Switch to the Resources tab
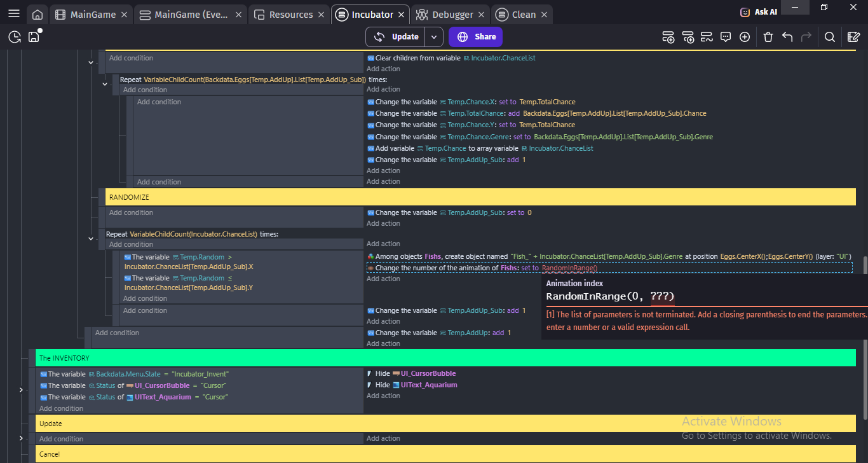 pyautogui.click(x=283, y=15)
